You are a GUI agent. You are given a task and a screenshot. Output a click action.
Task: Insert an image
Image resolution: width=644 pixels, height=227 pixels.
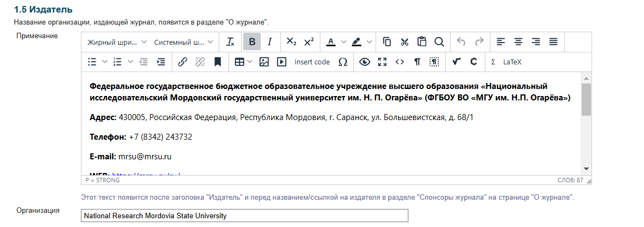pos(264,62)
